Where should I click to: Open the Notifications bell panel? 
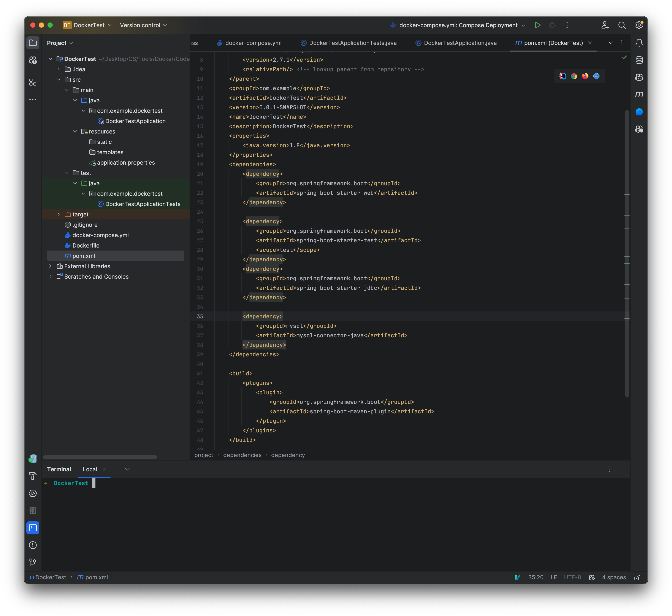(639, 43)
